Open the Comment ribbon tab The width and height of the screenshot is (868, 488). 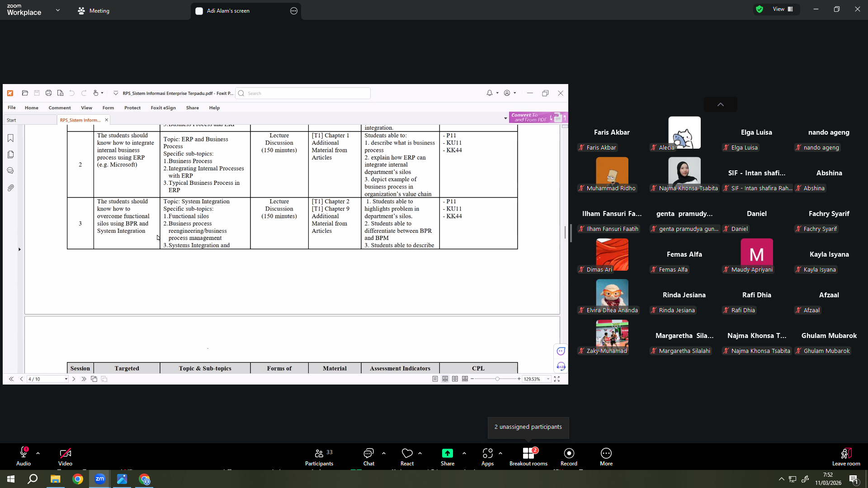(x=60, y=108)
